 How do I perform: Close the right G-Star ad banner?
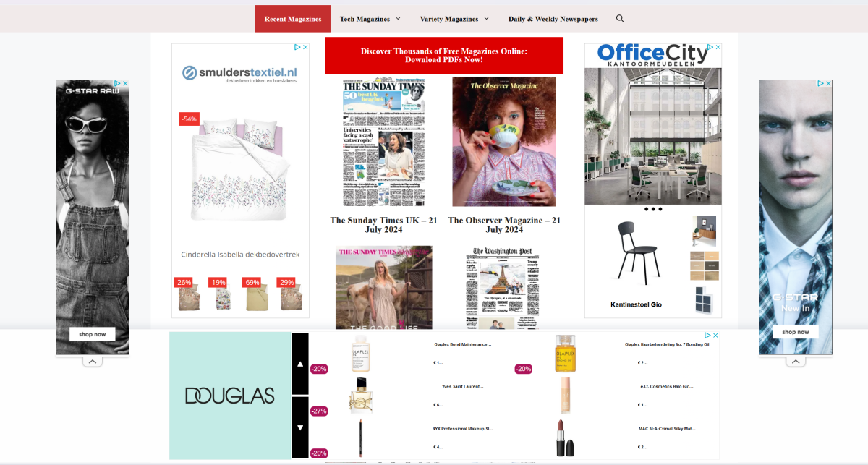pos(828,84)
